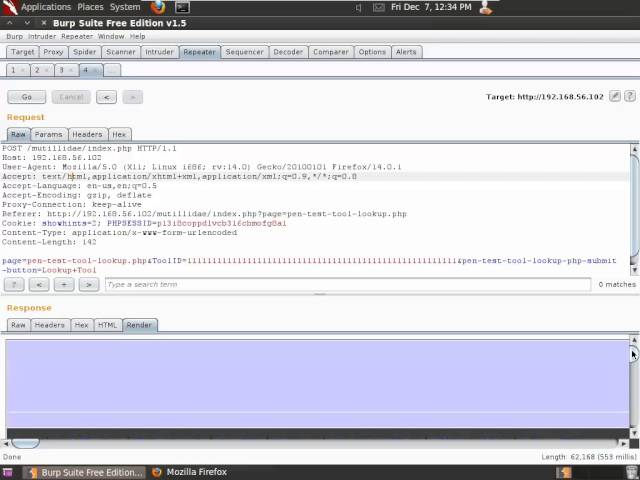Open the trash icon in bottom panel
The height and width of the screenshot is (480, 640).
(631, 472)
